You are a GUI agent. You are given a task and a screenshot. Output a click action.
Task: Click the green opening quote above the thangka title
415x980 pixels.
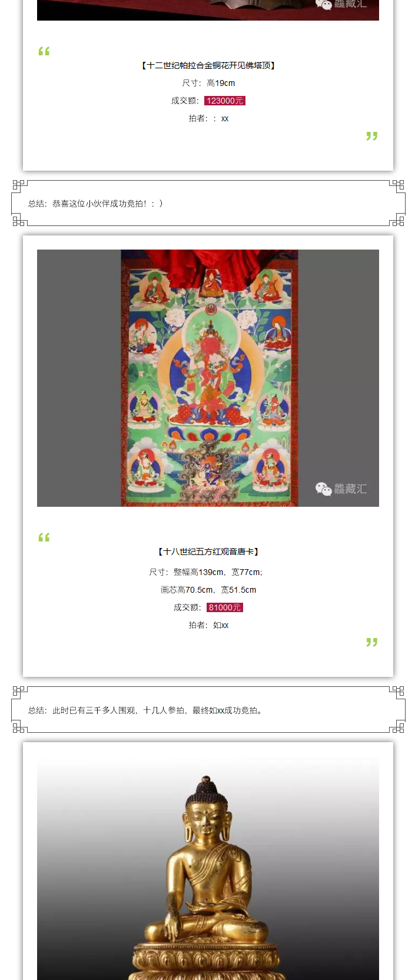(x=44, y=537)
